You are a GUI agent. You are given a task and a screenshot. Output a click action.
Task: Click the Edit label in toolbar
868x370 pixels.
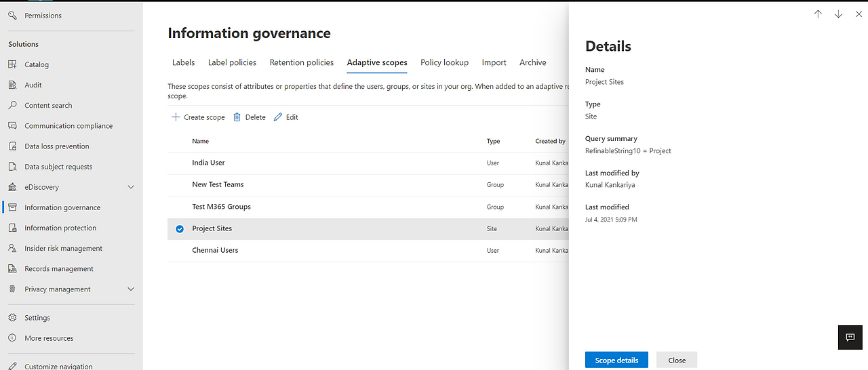click(292, 117)
